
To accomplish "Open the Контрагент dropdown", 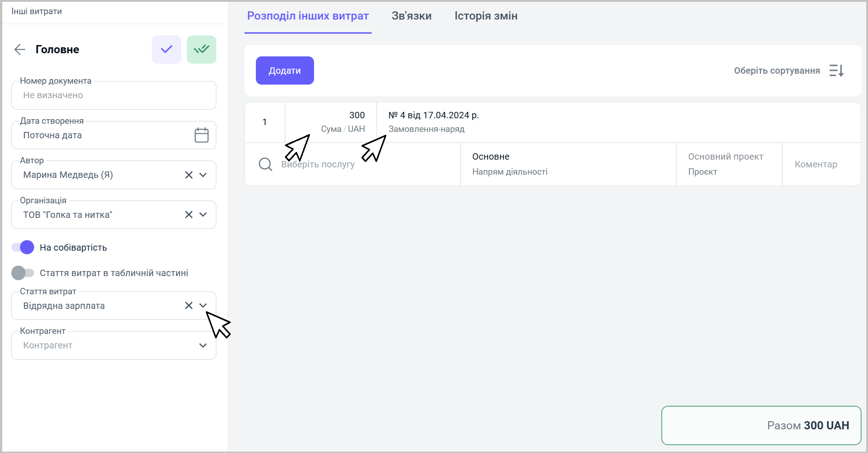I will (203, 346).
